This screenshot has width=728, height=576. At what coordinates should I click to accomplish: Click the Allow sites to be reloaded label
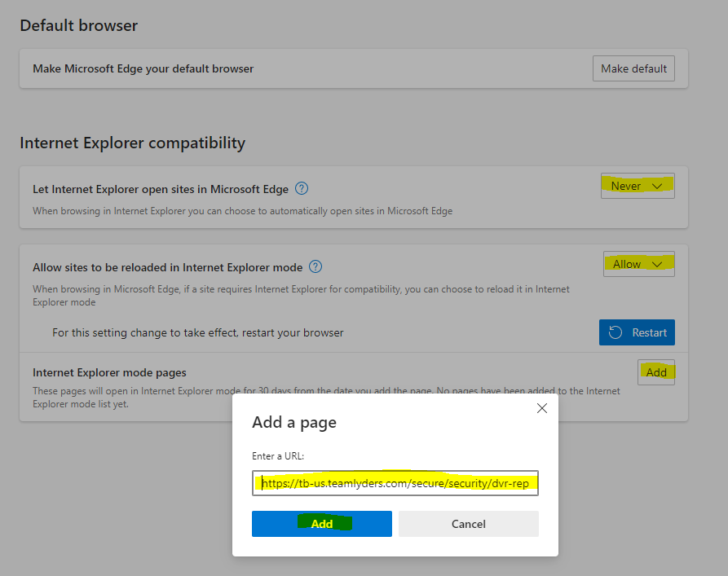coord(168,268)
